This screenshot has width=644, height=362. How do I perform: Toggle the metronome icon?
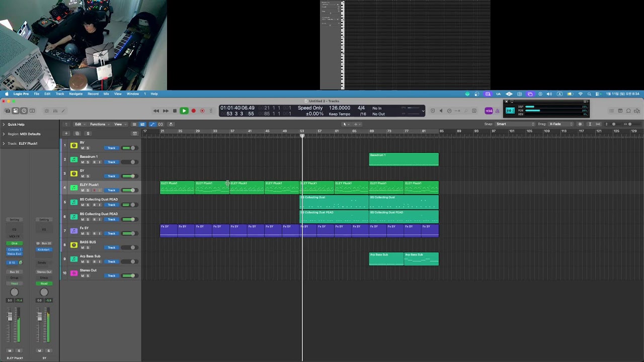click(497, 111)
